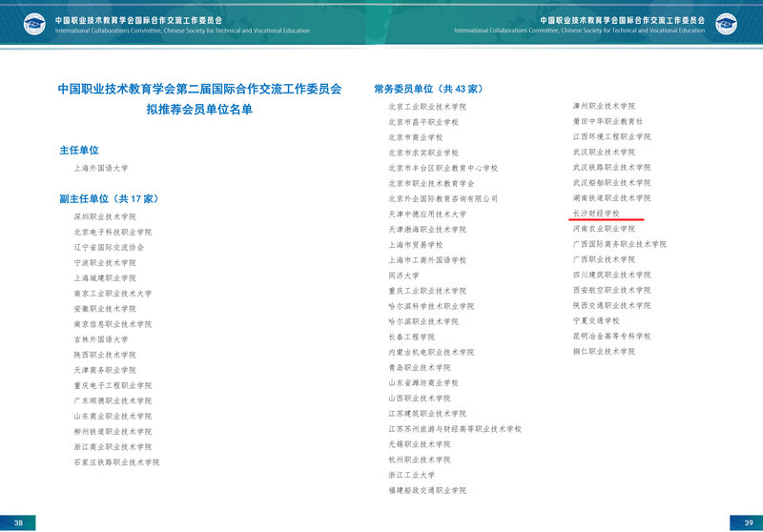
Task: Click the heading '副主任单位（共 17 家）'
Action: tap(111, 199)
